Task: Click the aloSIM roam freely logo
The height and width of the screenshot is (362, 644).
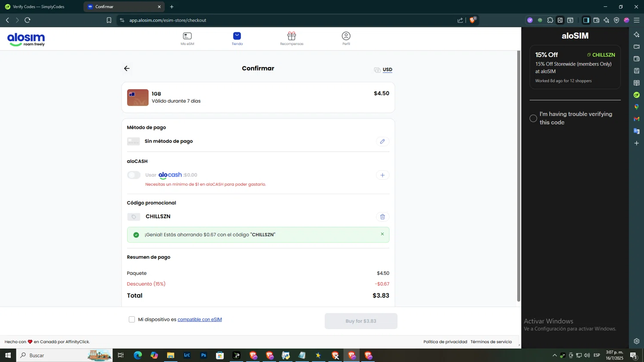Action: pyautogui.click(x=26, y=39)
